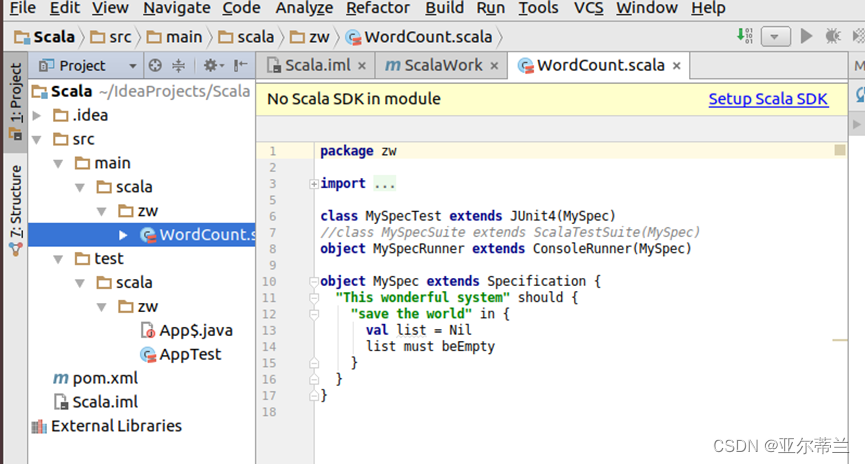The image size is (865, 464).
Task: Click src breadcrumb in navigation bar
Action: click(x=110, y=37)
